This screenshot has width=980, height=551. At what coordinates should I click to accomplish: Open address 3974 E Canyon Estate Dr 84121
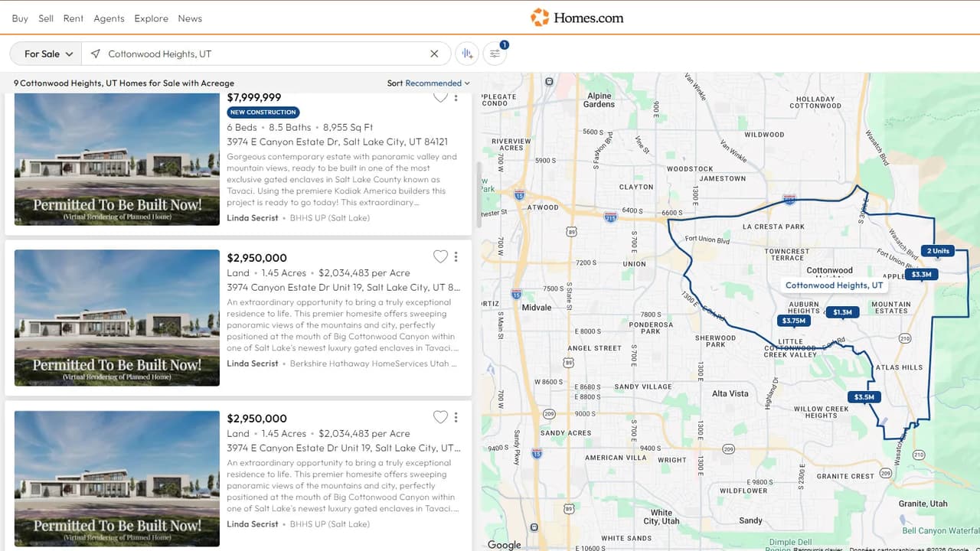click(x=337, y=142)
